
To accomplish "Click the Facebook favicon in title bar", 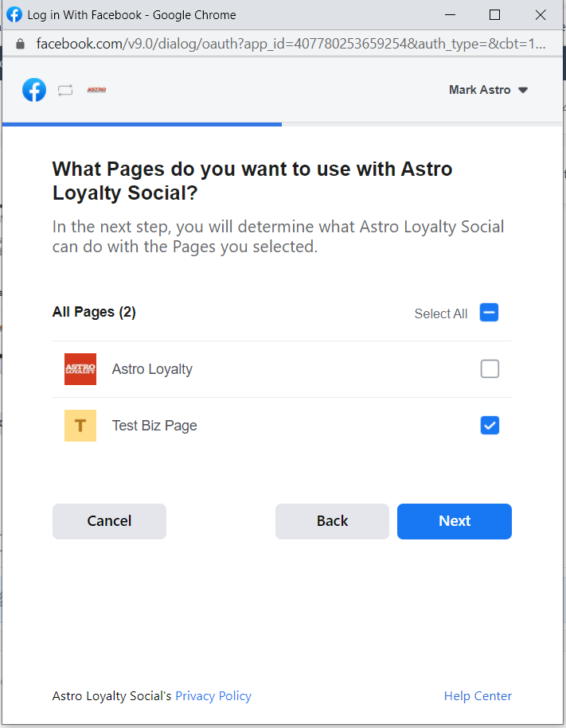I will click(14, 14).
